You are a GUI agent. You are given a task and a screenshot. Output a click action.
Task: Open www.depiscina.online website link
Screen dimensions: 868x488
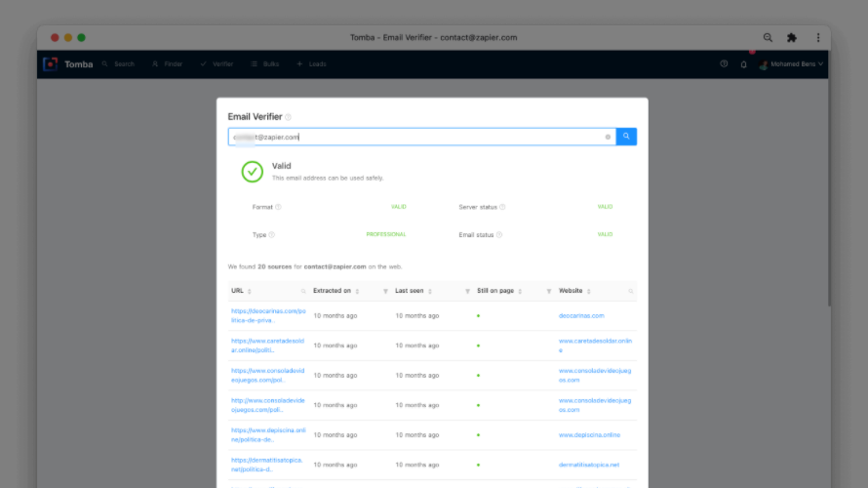(589, 435)
